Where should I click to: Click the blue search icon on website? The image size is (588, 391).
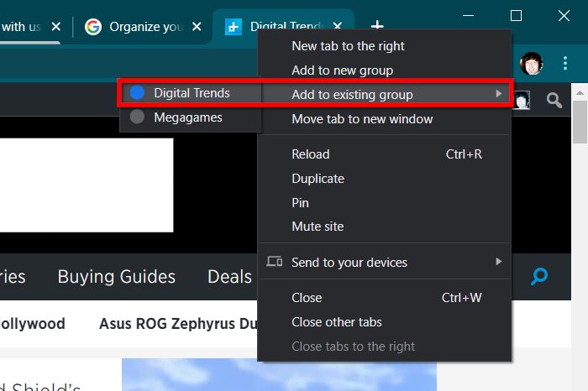click(x=539, y=276)
